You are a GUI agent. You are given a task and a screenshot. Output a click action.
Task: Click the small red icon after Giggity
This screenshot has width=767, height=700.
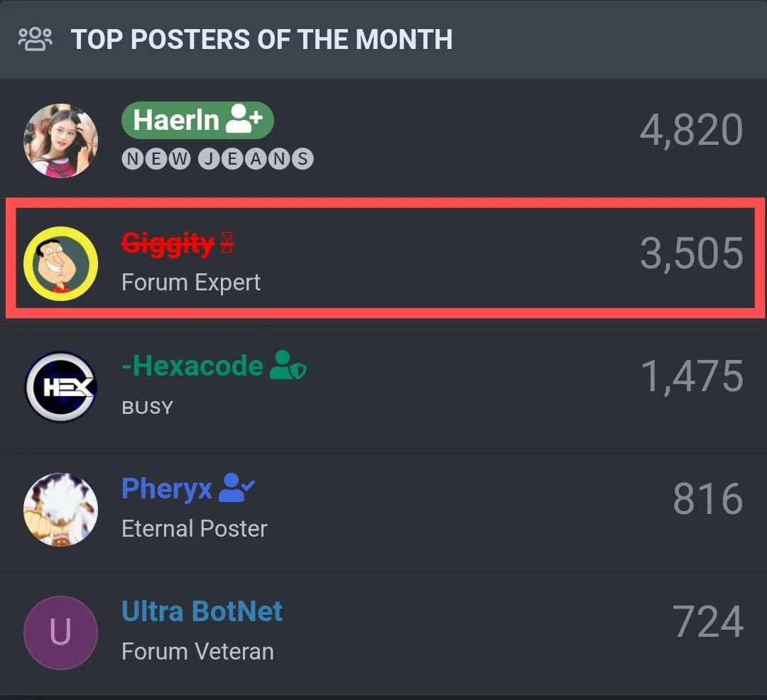pos(227,242)
